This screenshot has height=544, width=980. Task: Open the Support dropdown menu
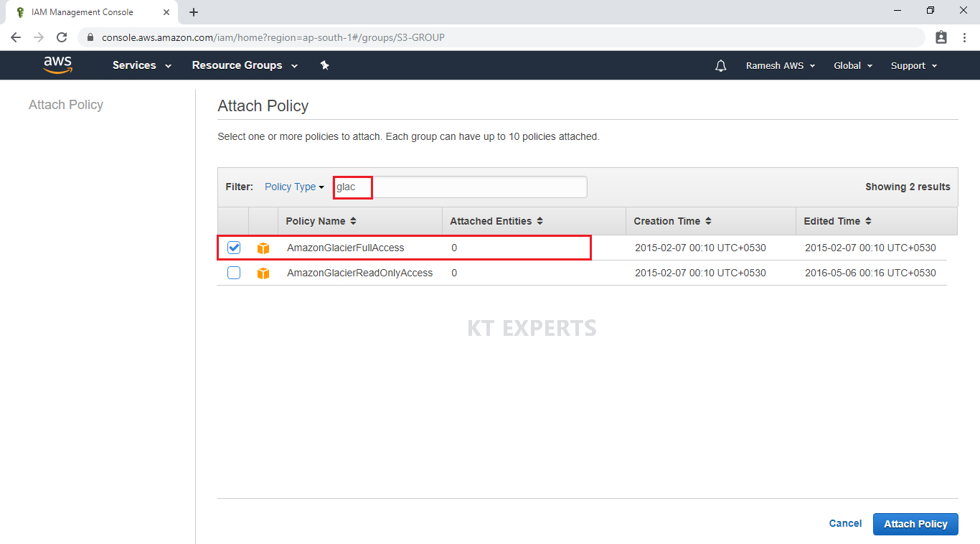[x=914, y=65]
